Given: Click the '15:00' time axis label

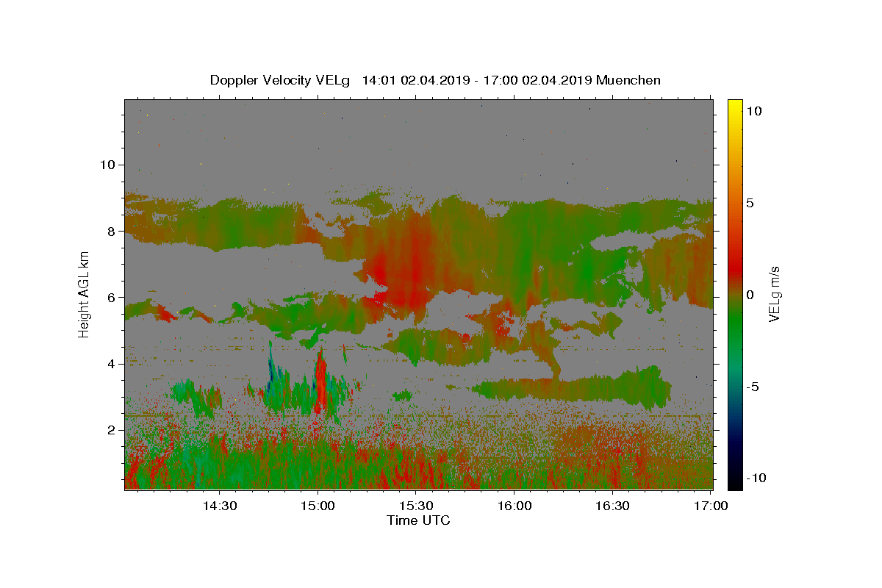Looking at the screenshot, I should point(318,506).
